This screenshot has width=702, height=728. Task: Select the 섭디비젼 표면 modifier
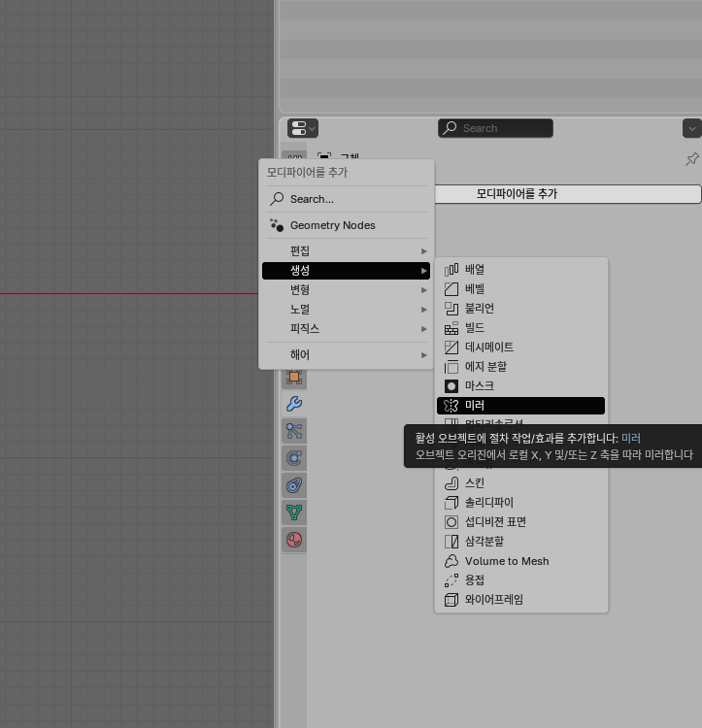(521, 522)
